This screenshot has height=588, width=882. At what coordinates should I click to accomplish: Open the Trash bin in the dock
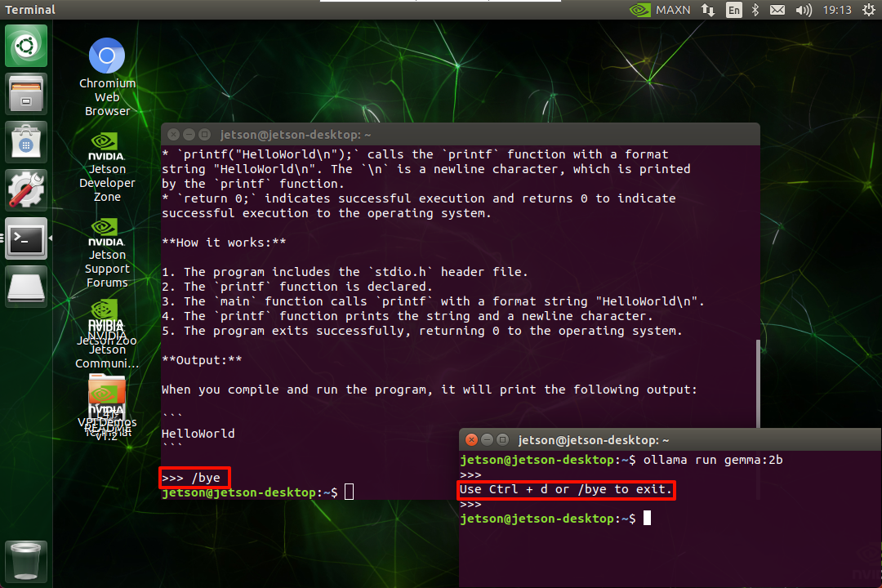[x=26, y=560]
